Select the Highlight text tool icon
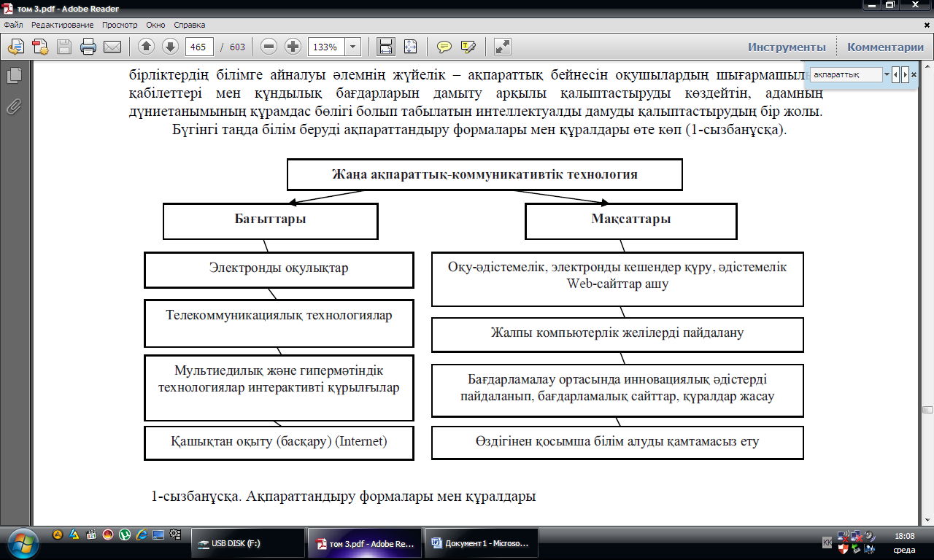Screen dimensions: 934x560 pyautogui.click(x=468, y=47)
